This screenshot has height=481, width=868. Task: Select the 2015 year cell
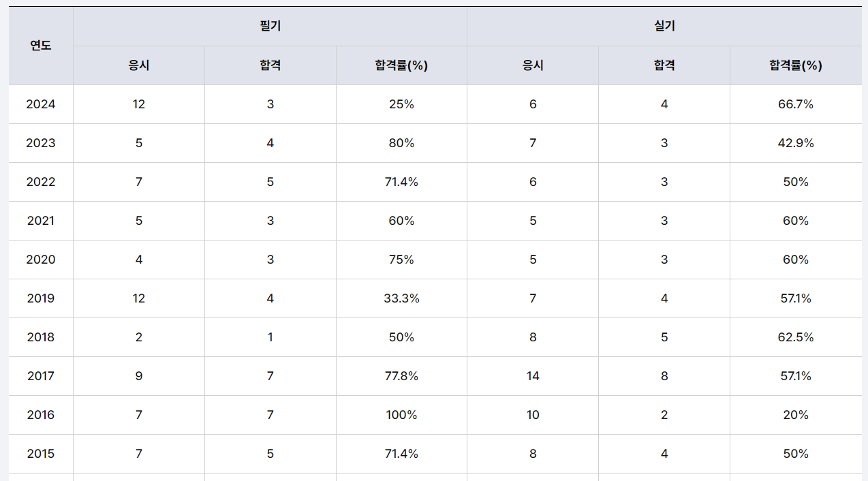[41, 454]
